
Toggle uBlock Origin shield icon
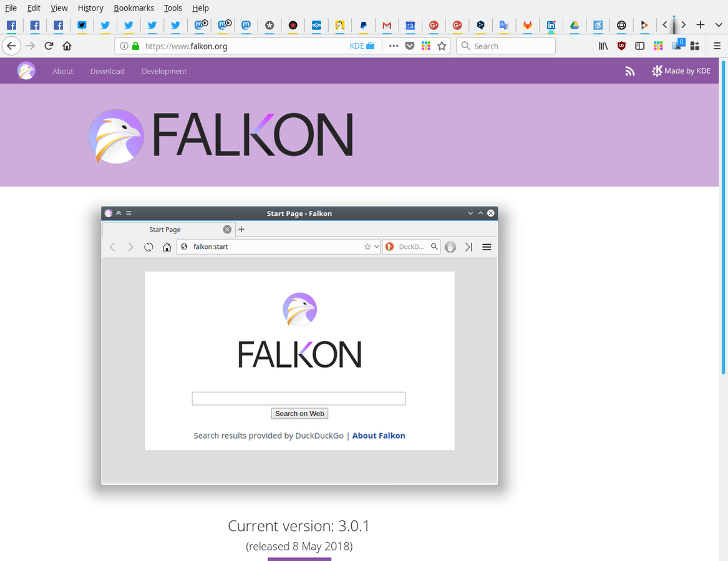(621, 46)
